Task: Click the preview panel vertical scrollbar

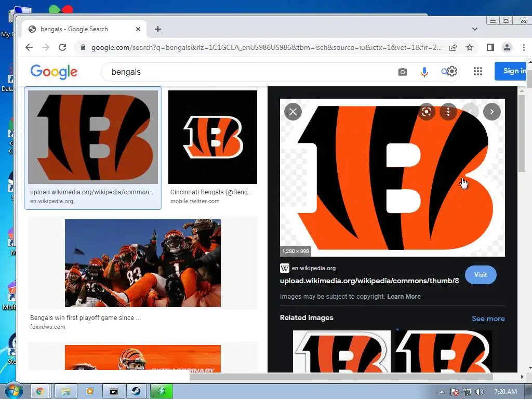Action: point(522,132)
